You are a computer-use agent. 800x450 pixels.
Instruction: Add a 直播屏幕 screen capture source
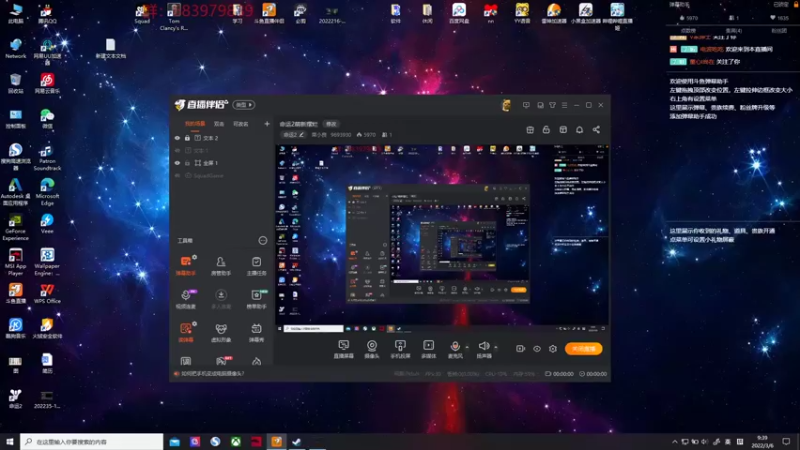[343, 349]
